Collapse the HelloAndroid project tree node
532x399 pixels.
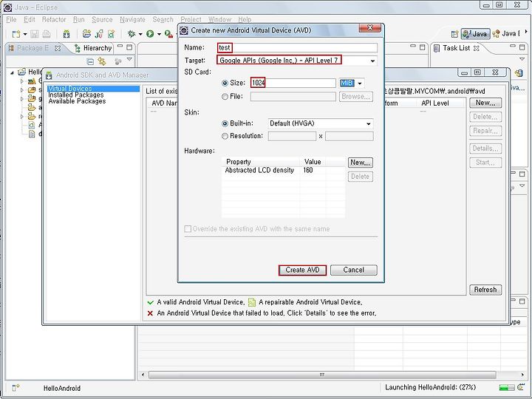pos(13,72)
